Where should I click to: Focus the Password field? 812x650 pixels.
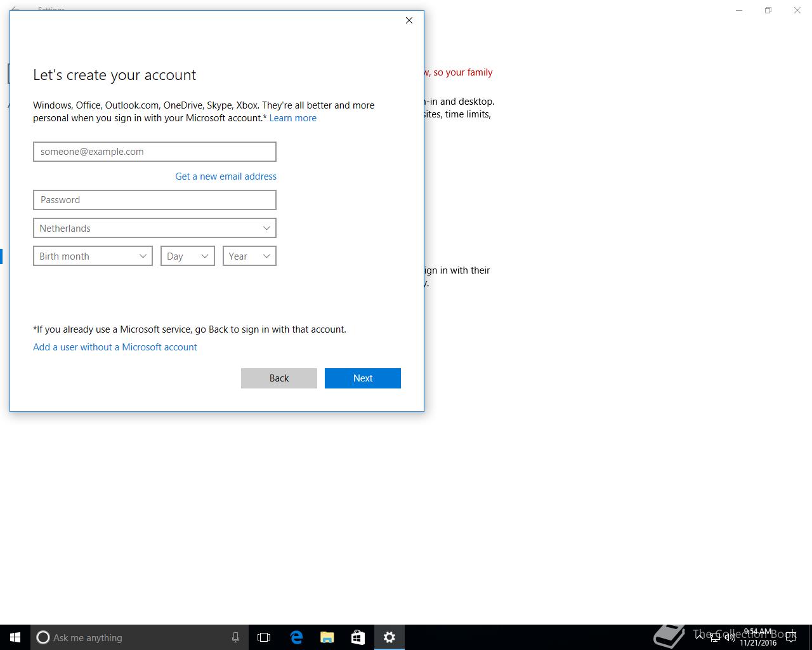tap(155, 200)
